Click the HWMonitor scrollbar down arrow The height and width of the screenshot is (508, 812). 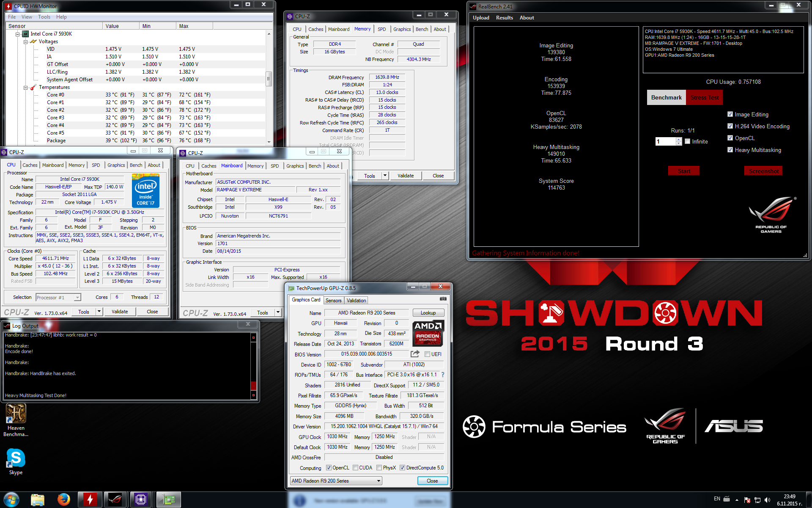click(268, 142)
